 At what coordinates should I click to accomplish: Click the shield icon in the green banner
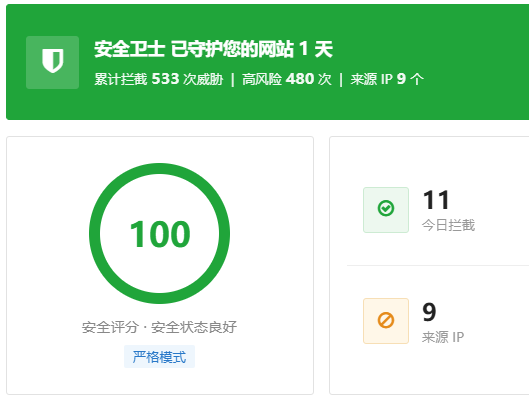[x=53, y=62]
